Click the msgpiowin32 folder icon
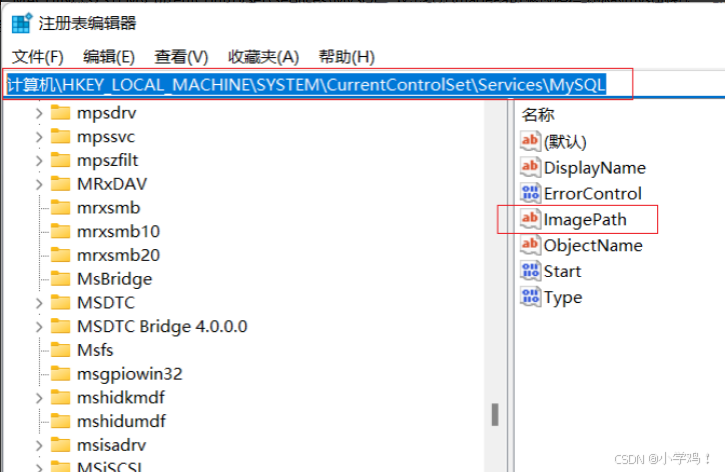Screen dimensions: 725x472 [60, 373]
